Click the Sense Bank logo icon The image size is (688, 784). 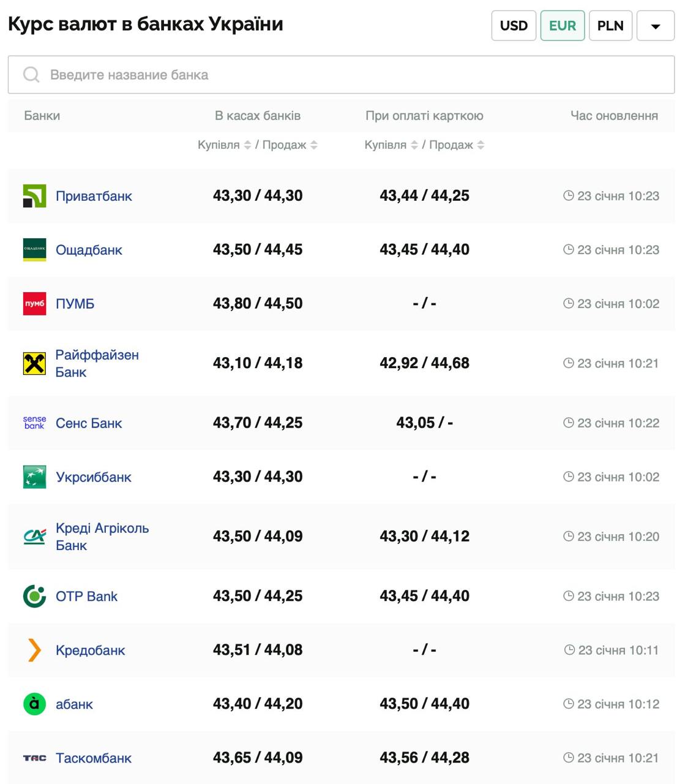[x=34, y=423]
